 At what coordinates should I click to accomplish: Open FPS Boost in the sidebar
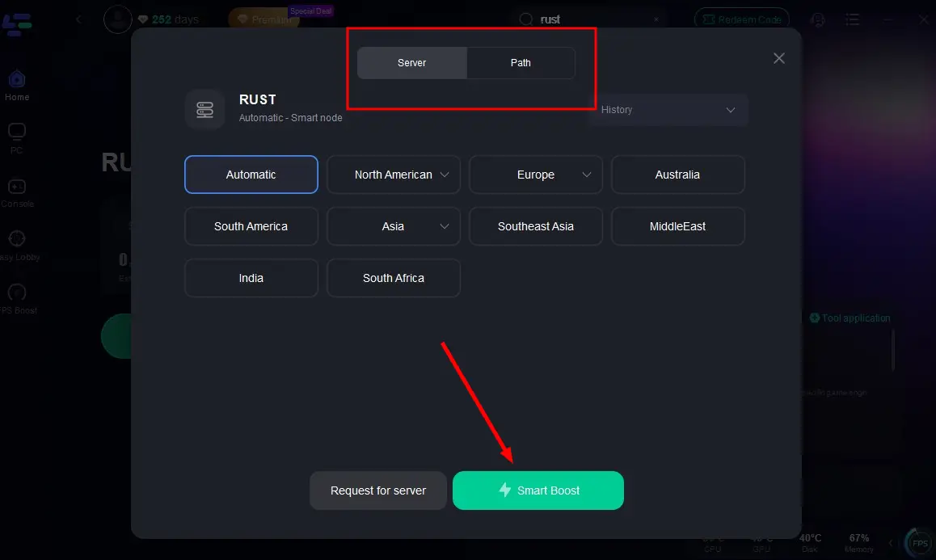pos(18,299)
